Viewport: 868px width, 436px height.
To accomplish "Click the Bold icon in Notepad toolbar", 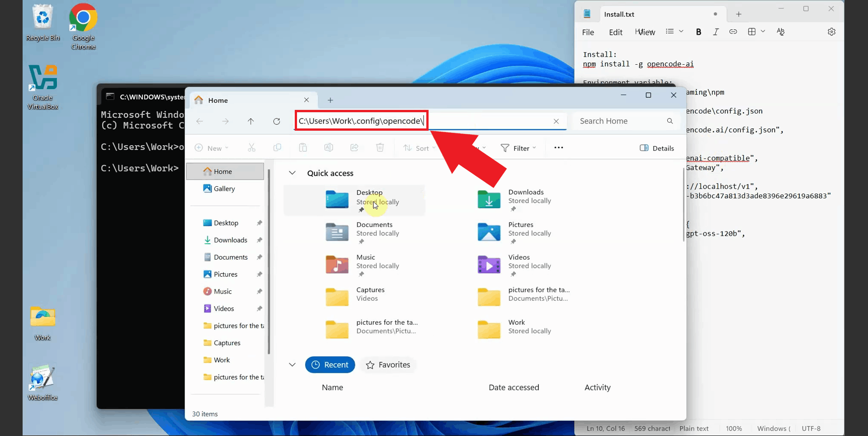I will tap(698, 32).
